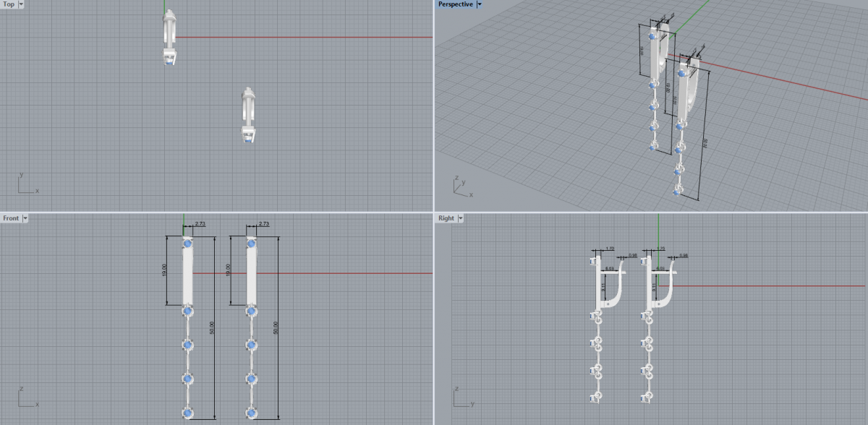The image size is (868, 425).
Task: Open the Front viewport dropdown arrow
Action: pyautogui.click(x=25, y=218)
